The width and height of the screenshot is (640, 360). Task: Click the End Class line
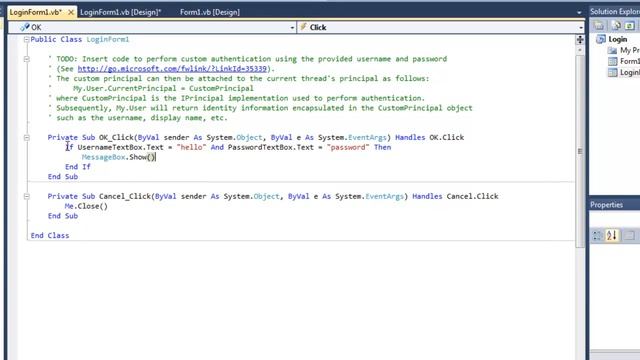coord(50,236)
